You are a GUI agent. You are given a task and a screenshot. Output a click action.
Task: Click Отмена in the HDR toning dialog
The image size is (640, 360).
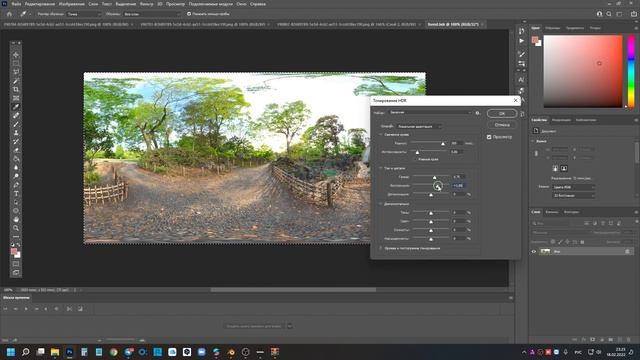[x=502, y=125]
